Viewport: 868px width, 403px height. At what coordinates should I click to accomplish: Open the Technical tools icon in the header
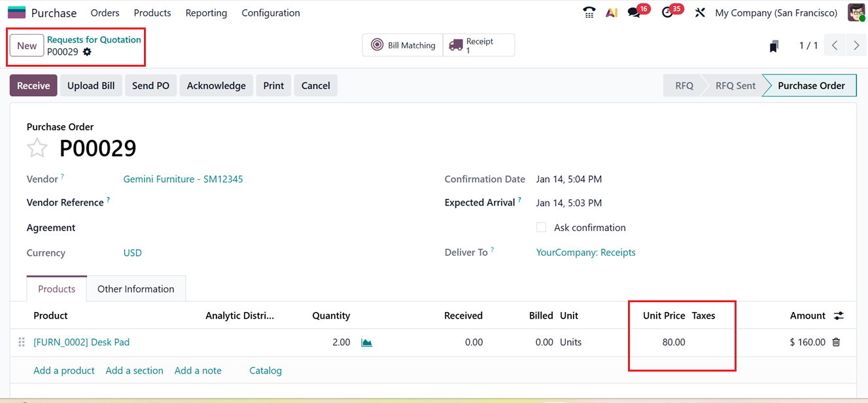[x=700, y=12]
